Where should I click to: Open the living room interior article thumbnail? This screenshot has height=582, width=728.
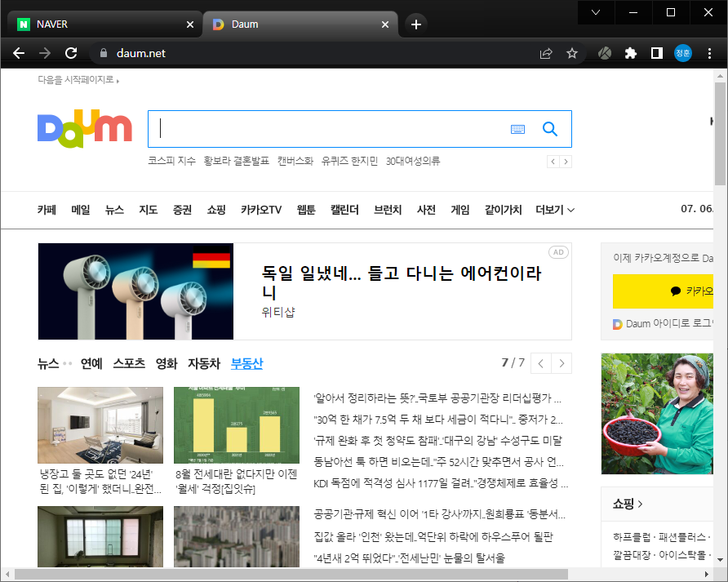pos(100,425)
